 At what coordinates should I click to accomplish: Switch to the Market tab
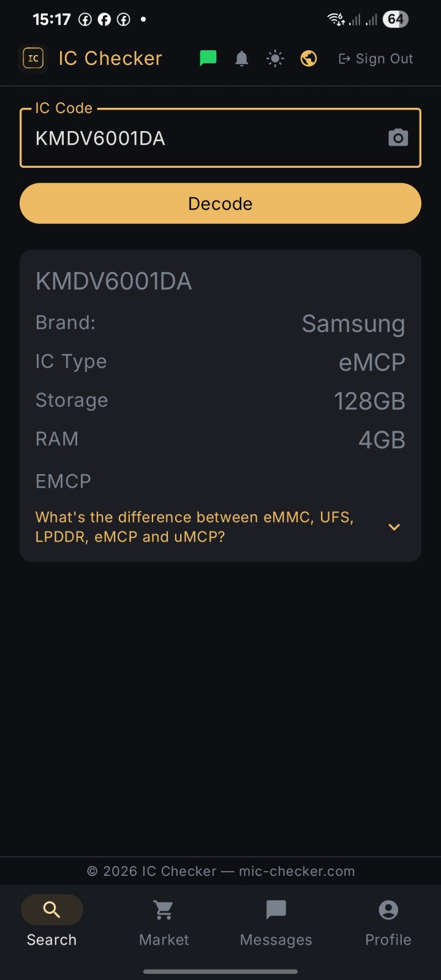coord(164,921)
